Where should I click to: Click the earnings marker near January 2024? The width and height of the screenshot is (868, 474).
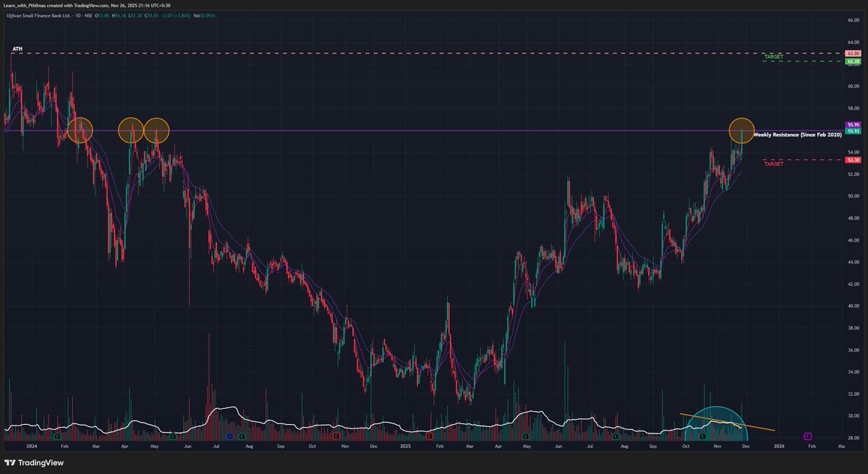pyautogui.click(x=56, y=437)
